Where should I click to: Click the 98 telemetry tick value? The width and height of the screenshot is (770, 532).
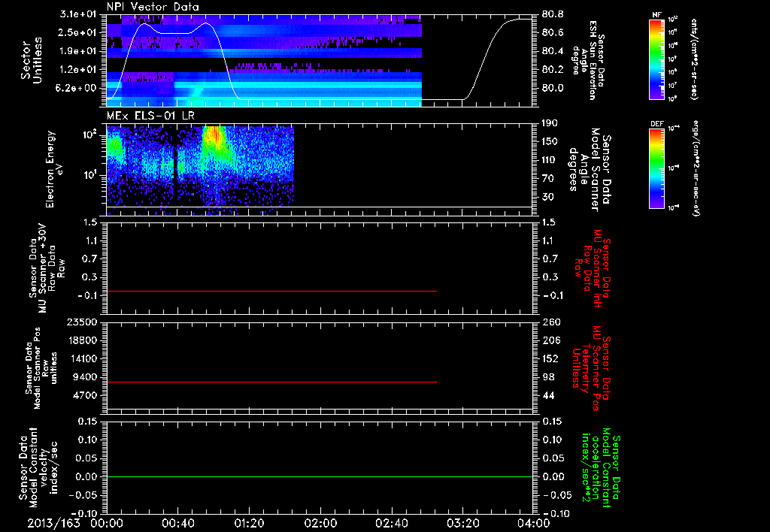(x=548, y=377)
